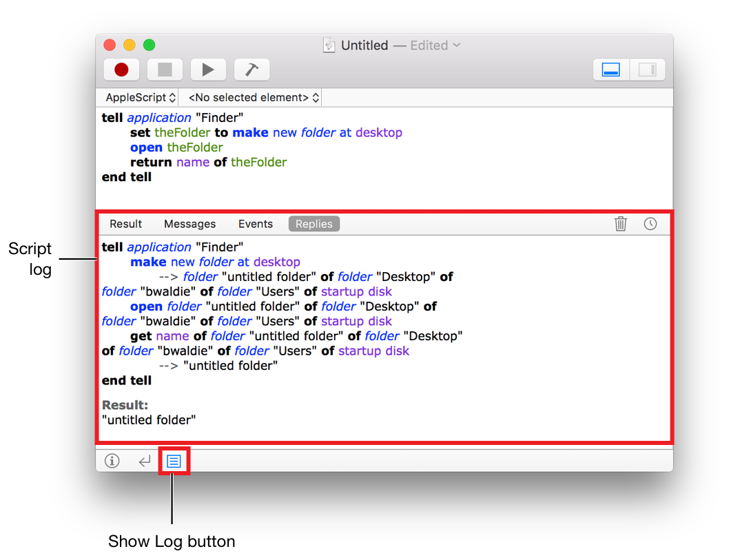
Task: Click the green zoom window button
Action: coord(150,45)
